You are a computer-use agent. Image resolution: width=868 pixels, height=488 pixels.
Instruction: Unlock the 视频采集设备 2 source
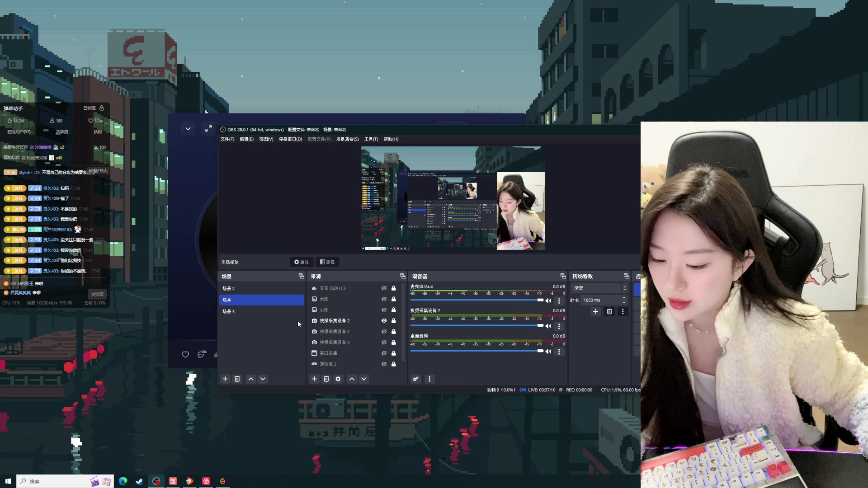(x=393, y=321)
